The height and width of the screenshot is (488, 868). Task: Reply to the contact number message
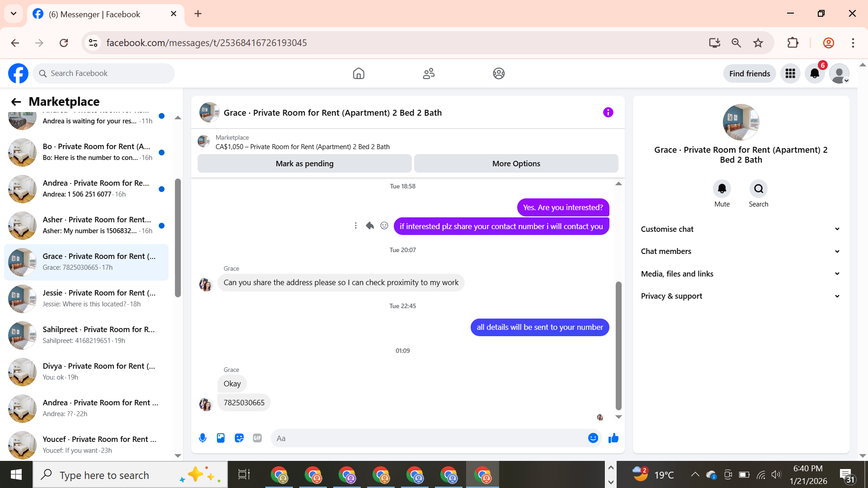[370, 225]
